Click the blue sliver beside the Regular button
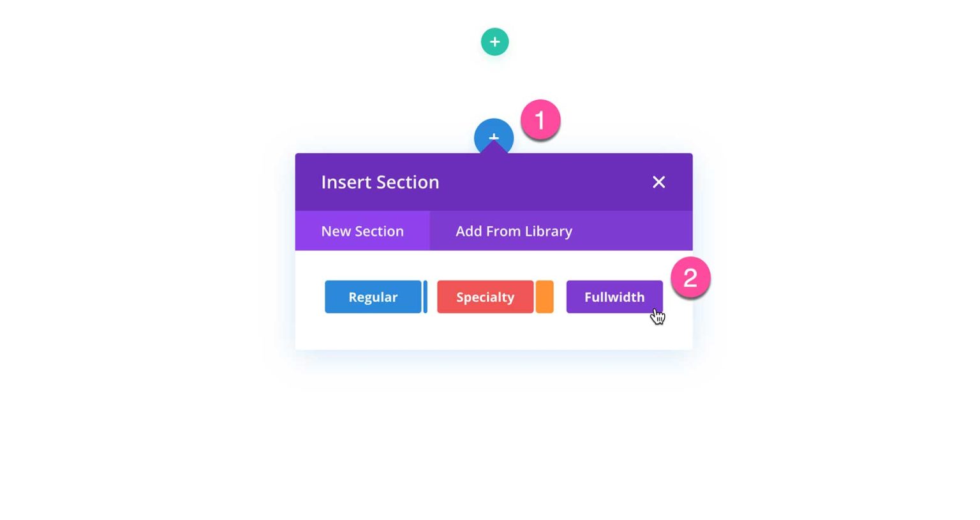 (426, 297)
